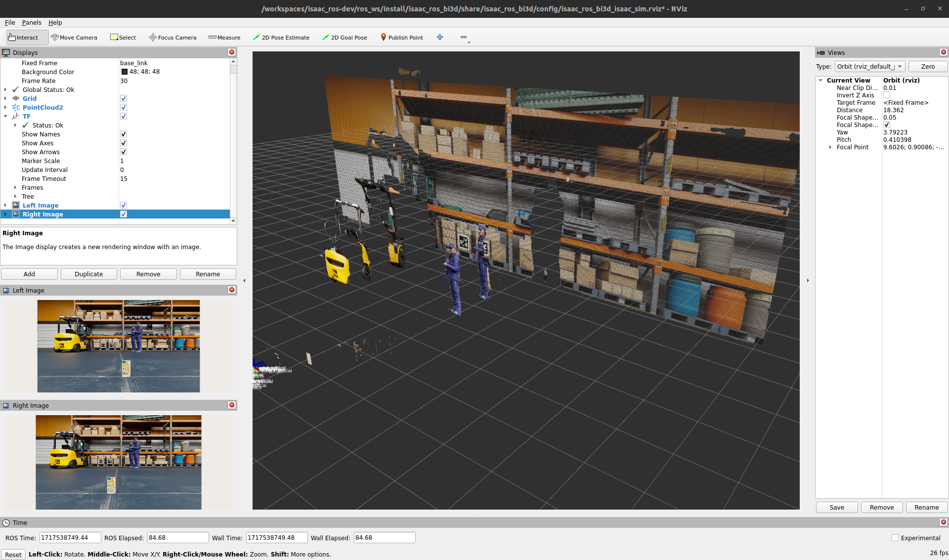Screen dimensions: 949x560
Task: Click the Background Color swatch
Action: [x=125, y=72]
